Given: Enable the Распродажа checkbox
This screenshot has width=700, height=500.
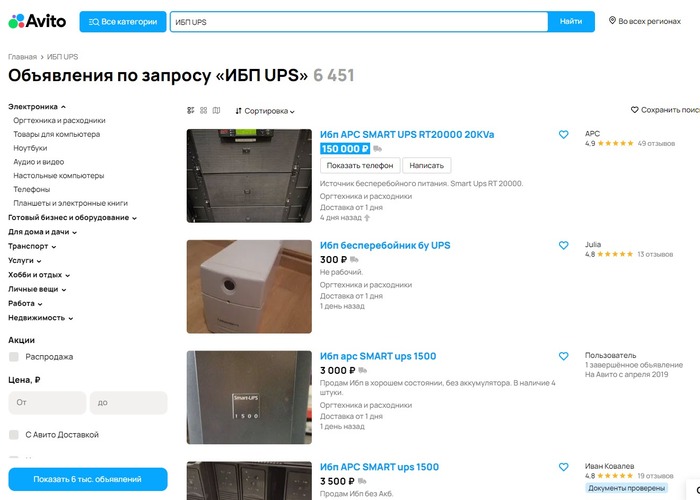Looking at the screenshot, I should tap(14, 357).
